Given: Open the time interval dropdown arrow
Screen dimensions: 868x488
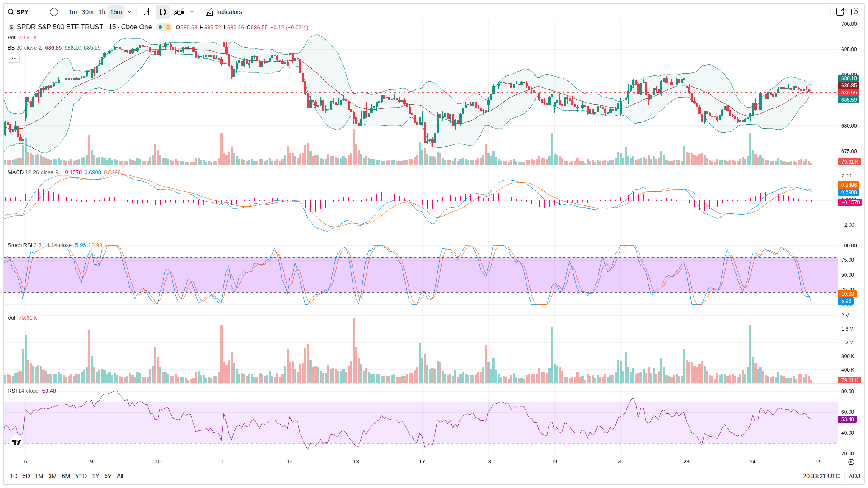Looking at the screenshot, I should [x=130, y=12].
